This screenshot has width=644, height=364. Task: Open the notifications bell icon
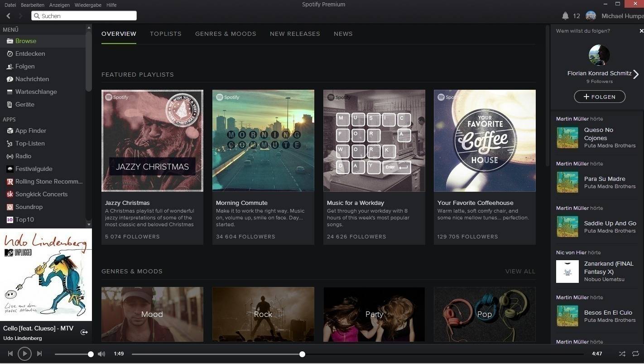(565, 16)
